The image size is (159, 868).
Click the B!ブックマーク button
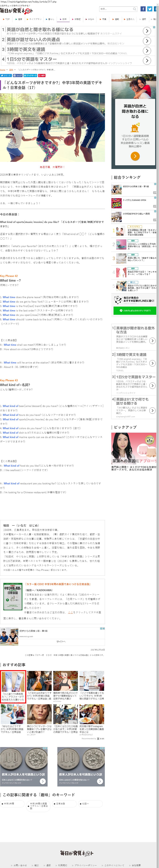point(30,76)
